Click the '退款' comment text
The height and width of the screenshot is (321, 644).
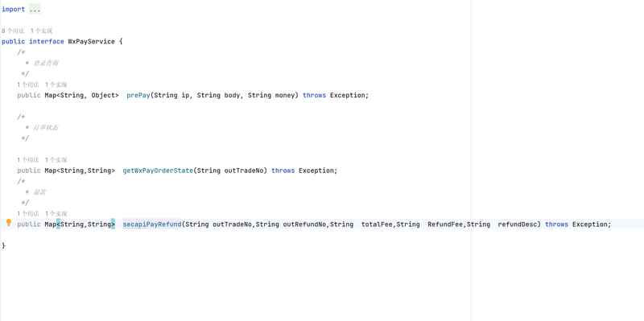[x=39, y=192]
